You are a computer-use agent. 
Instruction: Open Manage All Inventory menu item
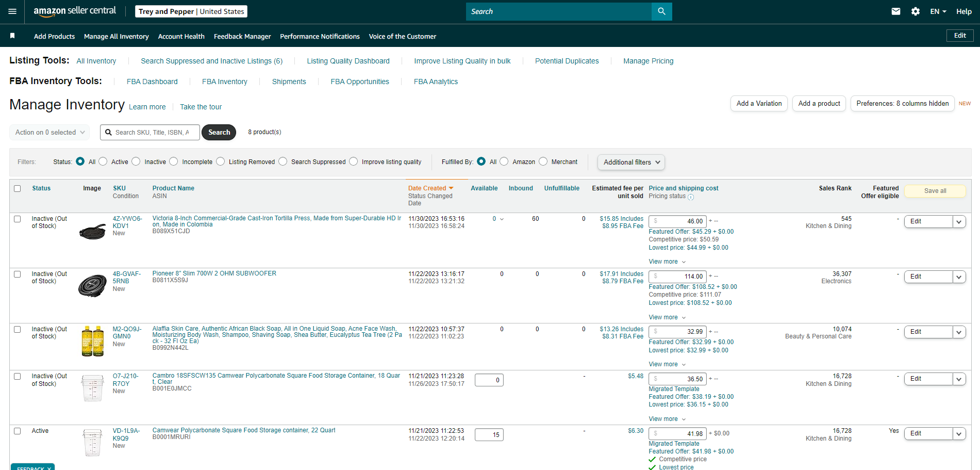tap(117, 37)
